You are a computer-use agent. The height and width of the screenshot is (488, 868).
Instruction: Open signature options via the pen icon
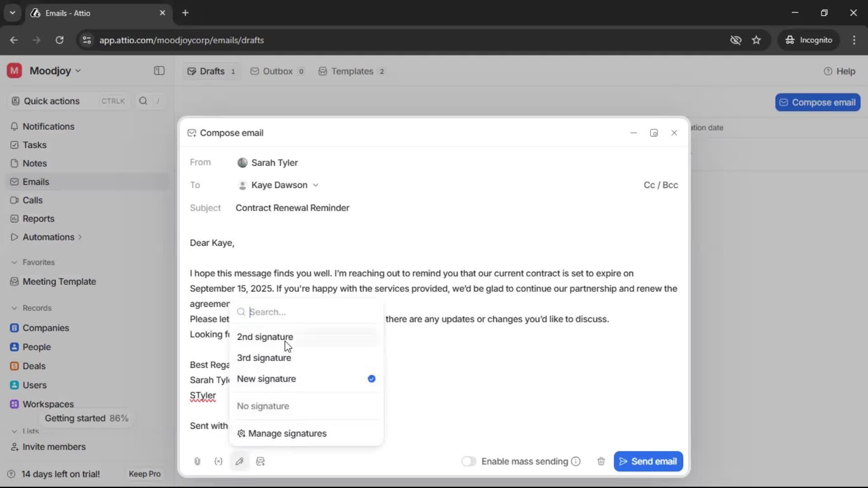pyautogui.click(x=240, y=461)
